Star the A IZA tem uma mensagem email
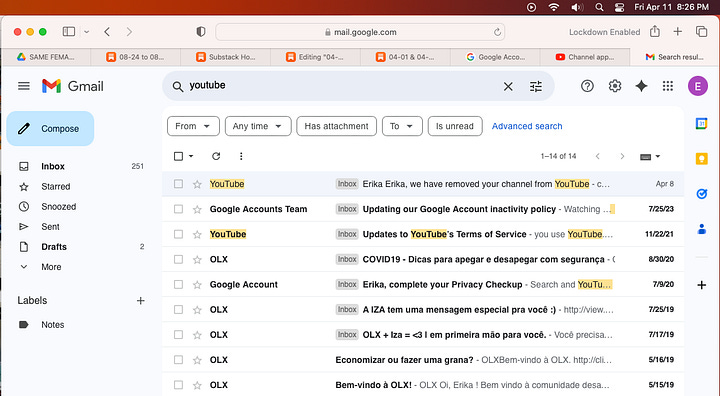Screen dimensions: 720x396 (x=197, y=310)
